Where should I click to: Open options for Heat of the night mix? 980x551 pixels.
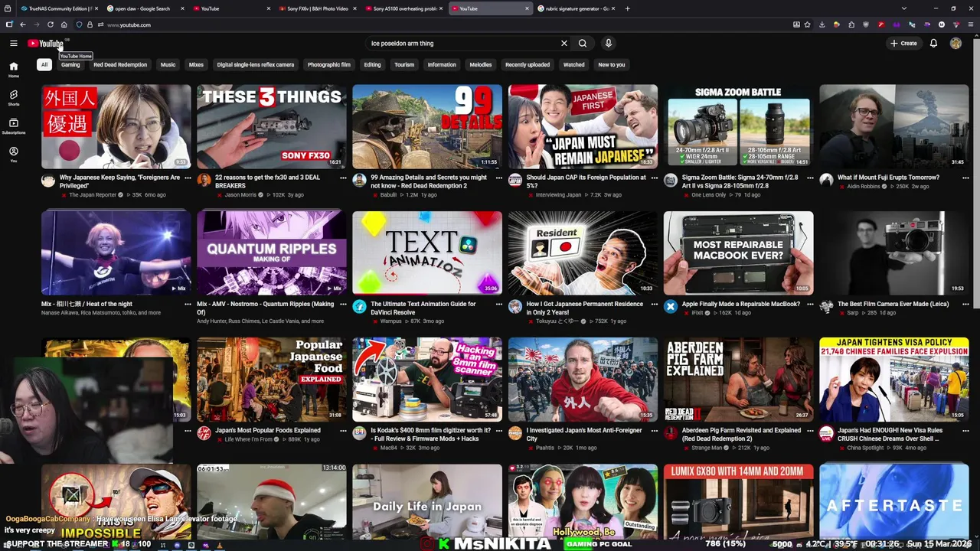pos(188,304)
